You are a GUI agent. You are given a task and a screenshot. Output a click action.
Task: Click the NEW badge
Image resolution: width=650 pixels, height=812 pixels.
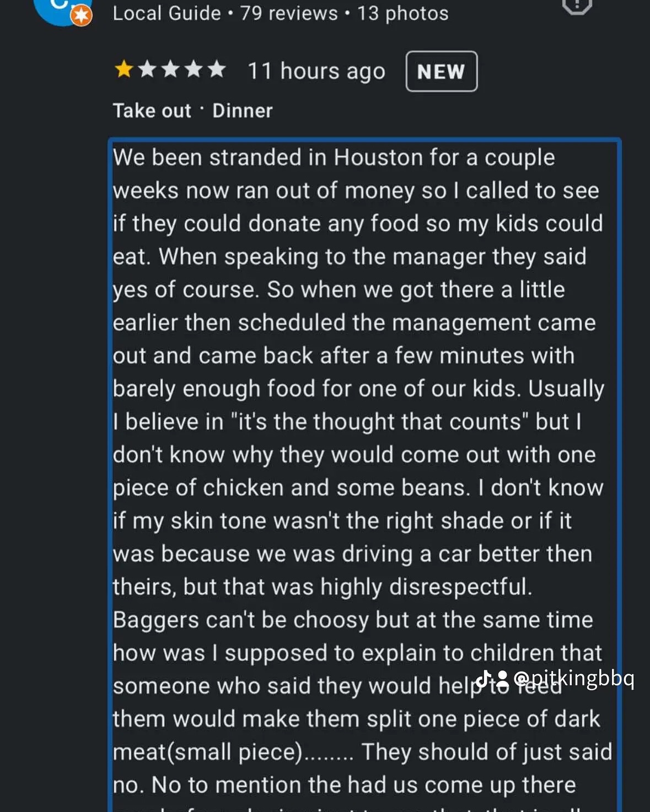pos(442,71)
